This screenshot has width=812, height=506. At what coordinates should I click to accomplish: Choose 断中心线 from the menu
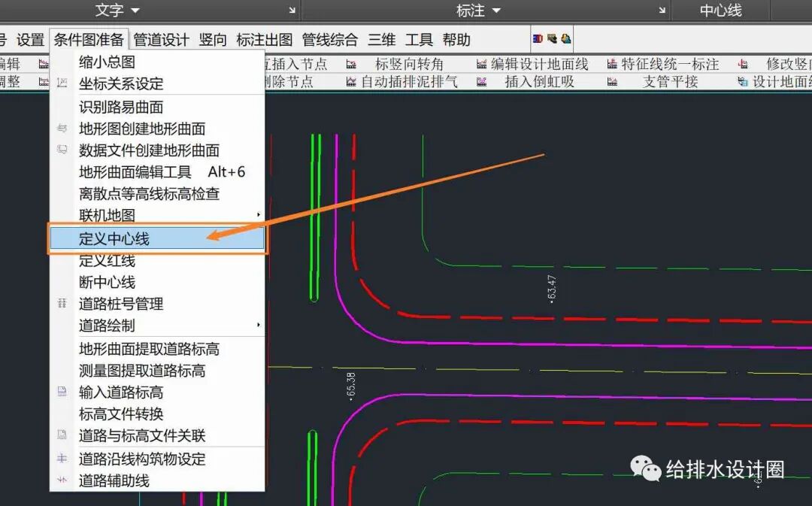(157, 282)
